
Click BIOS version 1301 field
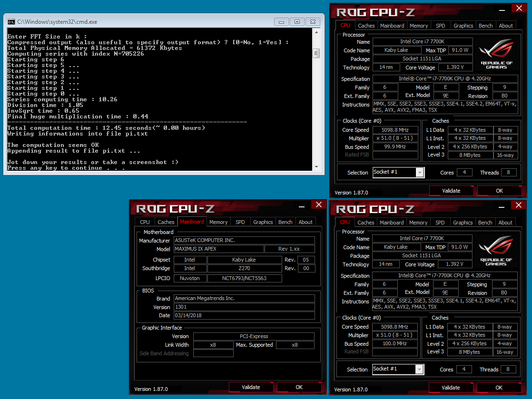tap(244, 307)
